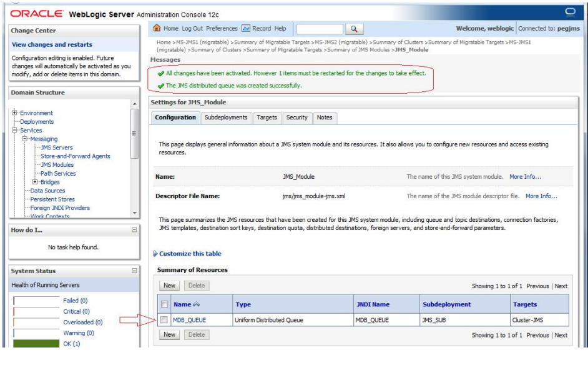Image resolution: width=588 pixels, height=370 pixels.
Task: Click the Record chart icon
Action: [x=246, y=28]
